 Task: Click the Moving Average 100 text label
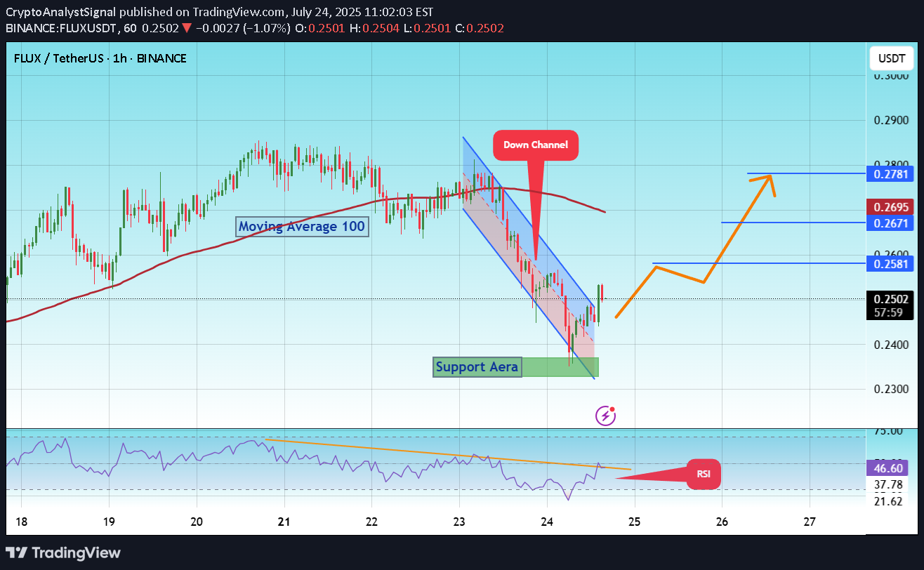click(x=301, y=226)
